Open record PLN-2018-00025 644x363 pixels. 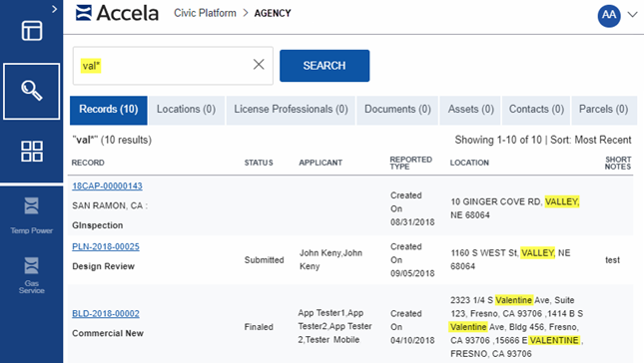click(106, 246)
